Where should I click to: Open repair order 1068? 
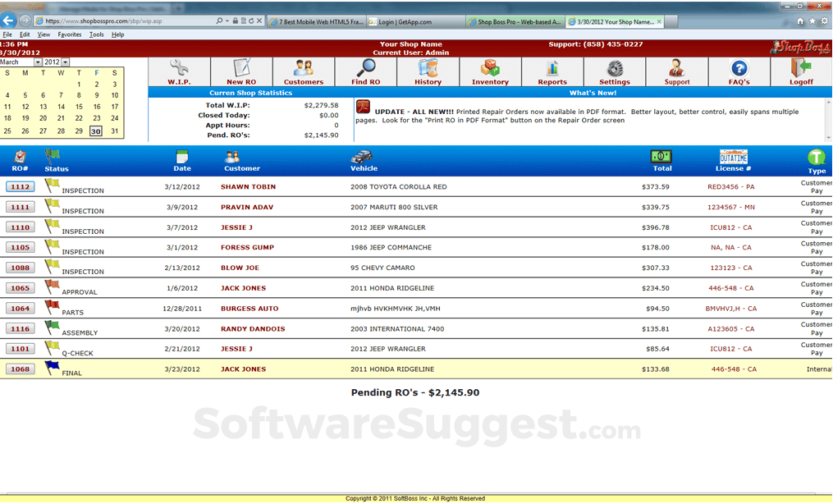pyautogui.click(x=20, y=369)
